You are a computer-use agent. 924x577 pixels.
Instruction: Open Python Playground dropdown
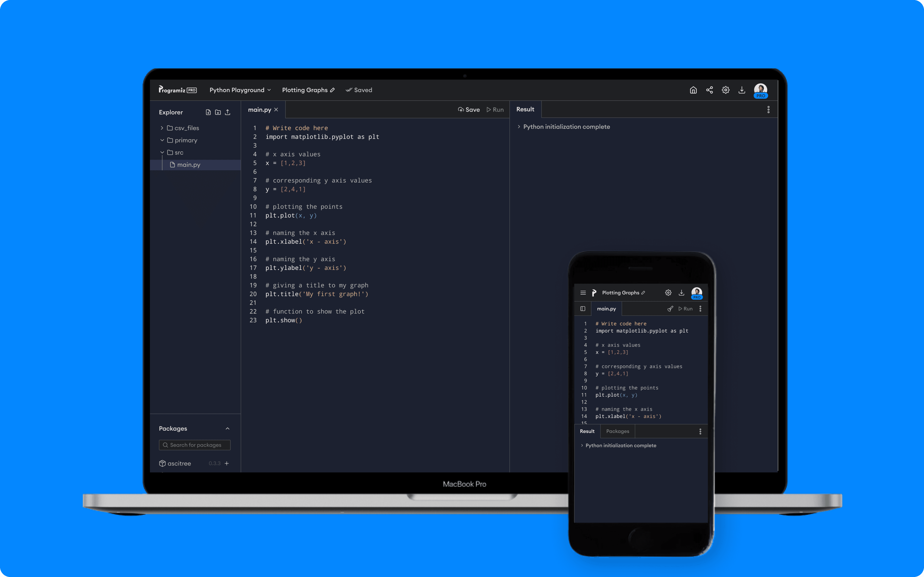click(x=240, y=90)
